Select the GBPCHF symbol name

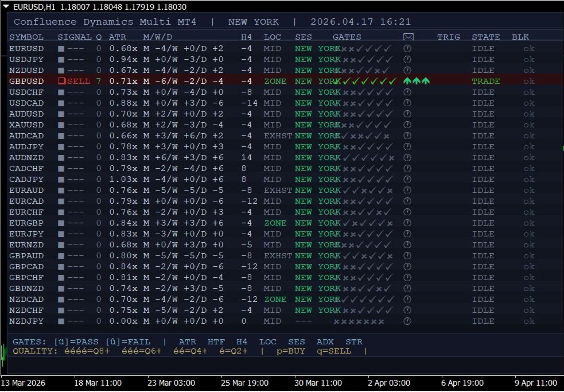coord(26,278)
